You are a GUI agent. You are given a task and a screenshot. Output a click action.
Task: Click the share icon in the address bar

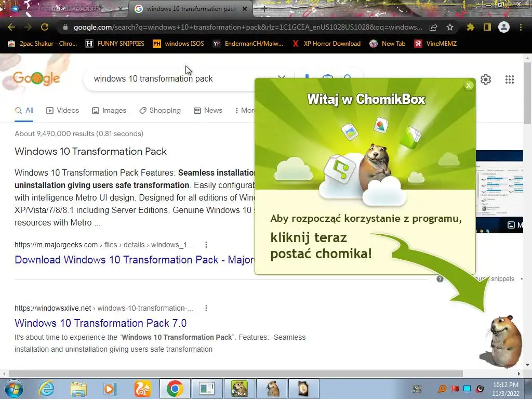(433, 27)
